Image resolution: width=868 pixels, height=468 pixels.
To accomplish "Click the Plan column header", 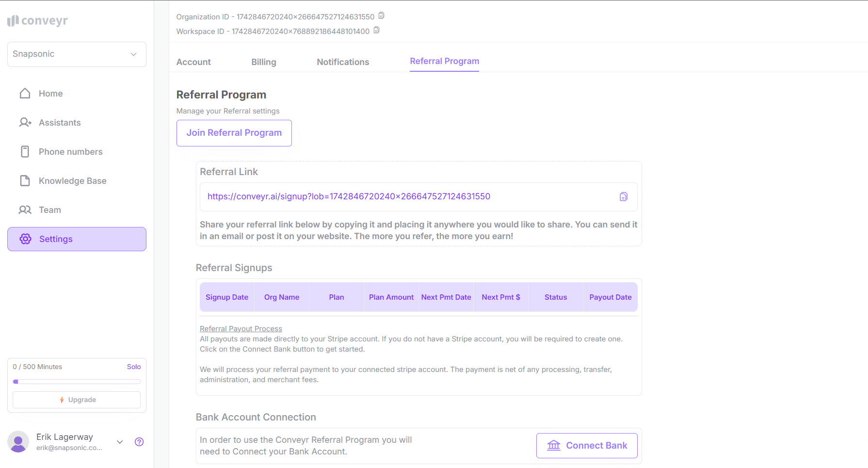I will tap(337, 297).
